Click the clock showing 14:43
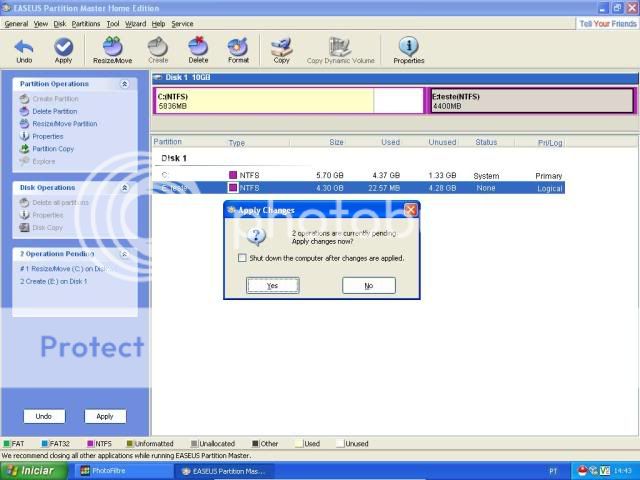640x480 pixels. (622, 471)
